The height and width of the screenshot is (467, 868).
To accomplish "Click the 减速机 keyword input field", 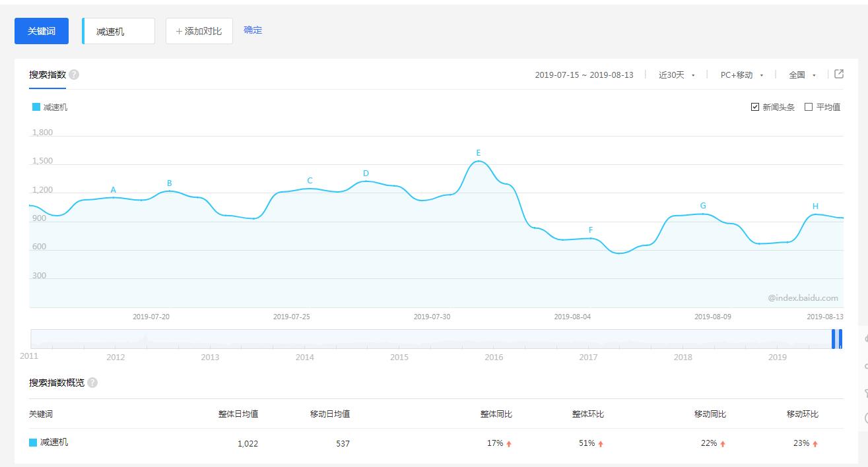I will 119,31.
